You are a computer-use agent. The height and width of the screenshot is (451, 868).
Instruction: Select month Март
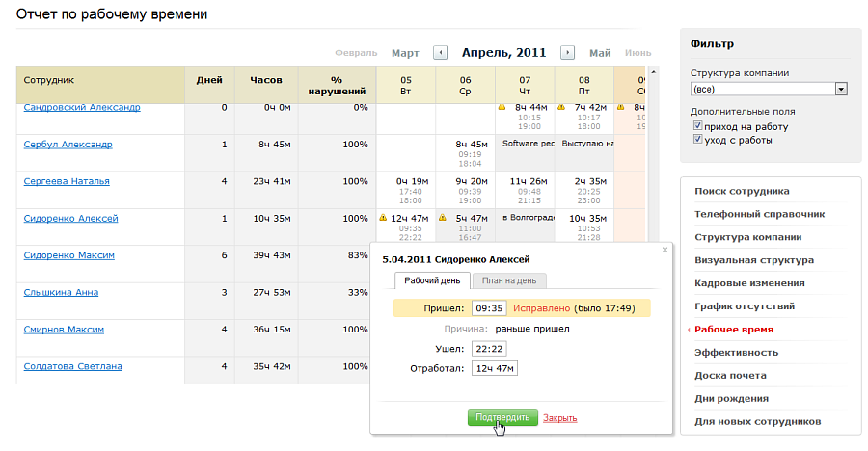click(405, 53)
